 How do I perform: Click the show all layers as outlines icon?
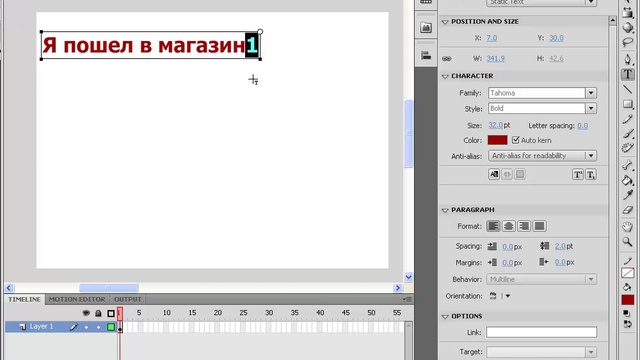[x=111, y=313]
